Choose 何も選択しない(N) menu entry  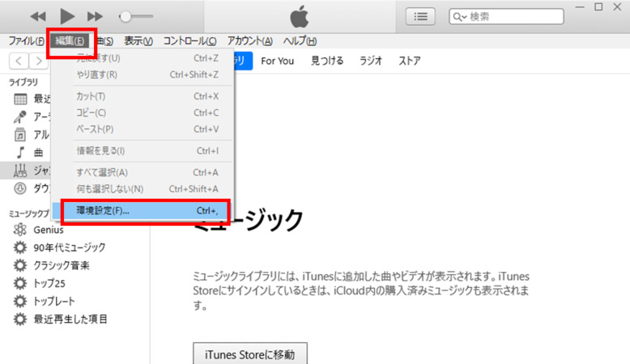click(x=143, y=189)
